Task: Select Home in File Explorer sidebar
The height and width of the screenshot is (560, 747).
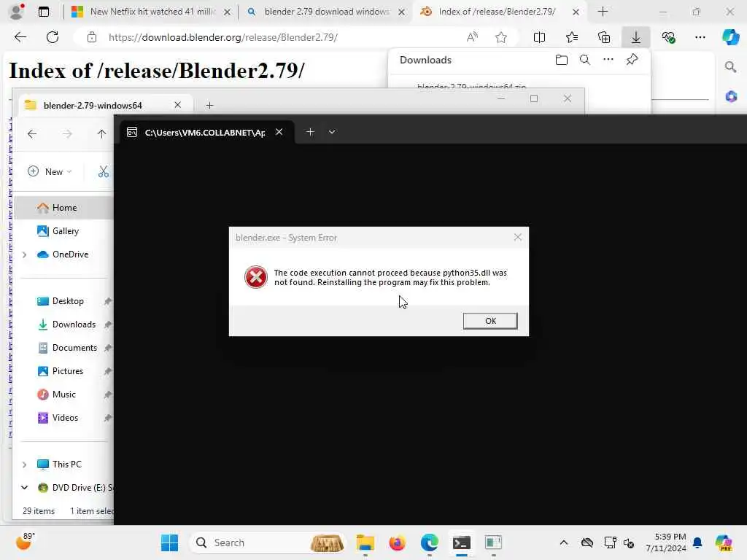Action: (x=64, y=208)
